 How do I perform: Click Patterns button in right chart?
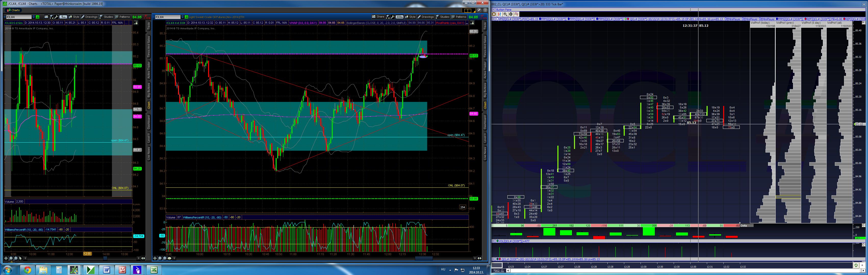(x=459, y=17)
